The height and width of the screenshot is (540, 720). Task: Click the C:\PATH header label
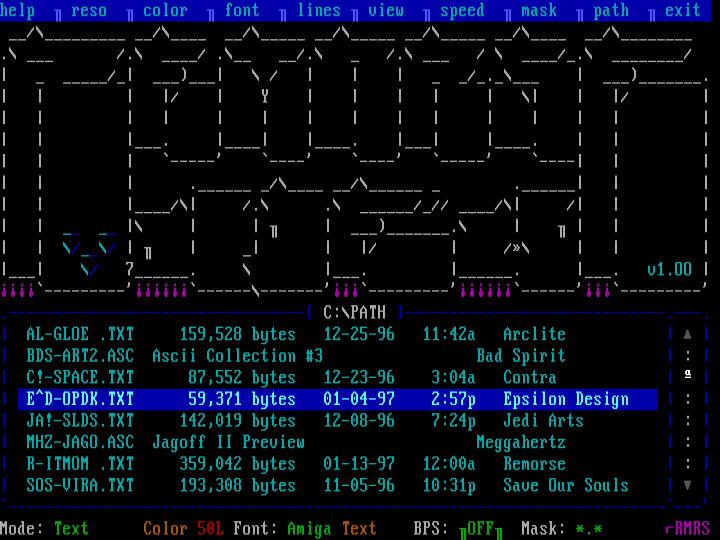354,312
